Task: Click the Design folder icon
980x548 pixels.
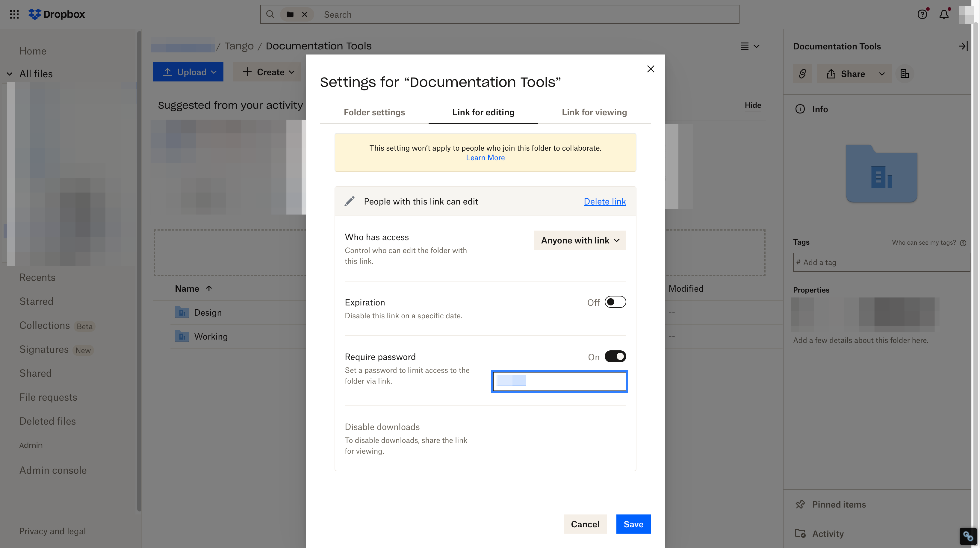Action: click(182, 312)
